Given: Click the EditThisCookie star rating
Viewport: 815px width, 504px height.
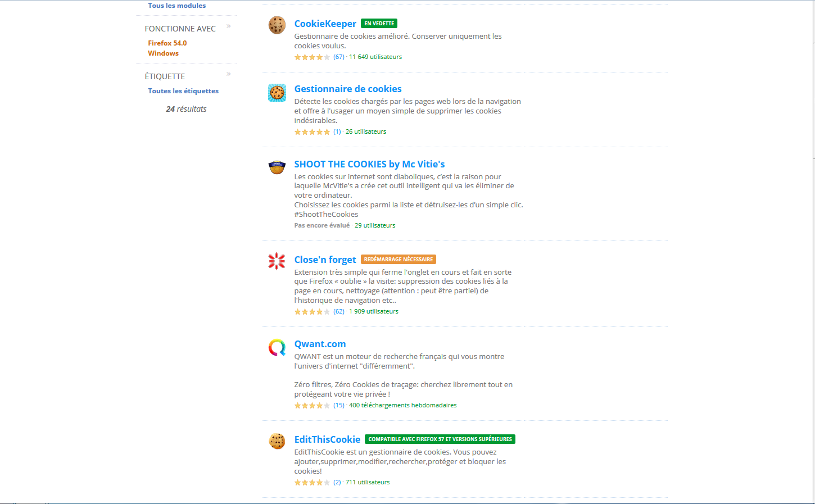Looking at the screenshot, I should pos(312,483).
